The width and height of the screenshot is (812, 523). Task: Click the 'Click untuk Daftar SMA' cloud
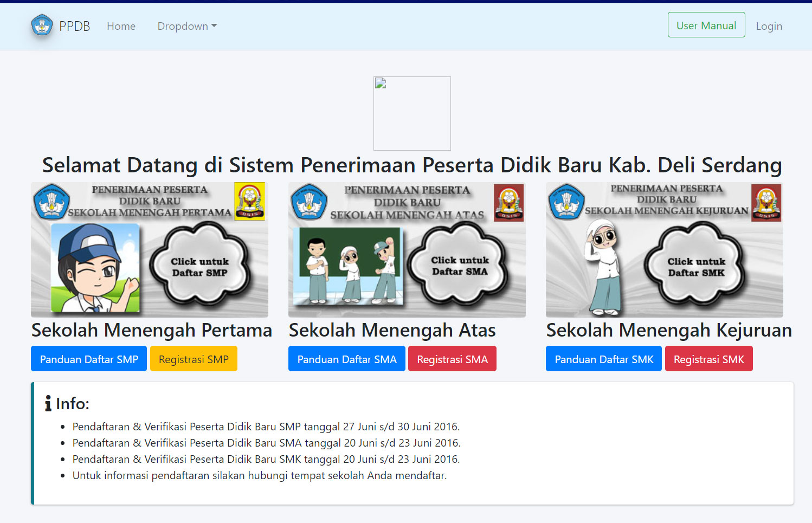point(460,266)
